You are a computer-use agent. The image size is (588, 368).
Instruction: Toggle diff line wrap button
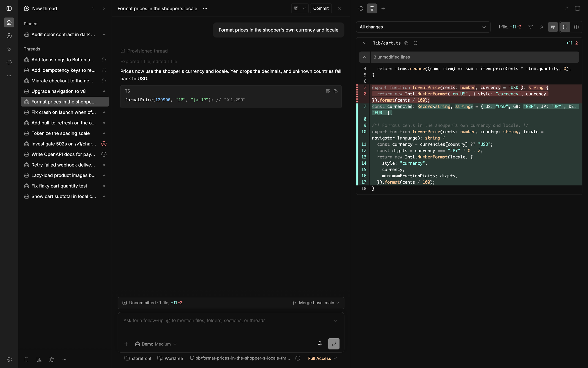[x=553, y=27]
